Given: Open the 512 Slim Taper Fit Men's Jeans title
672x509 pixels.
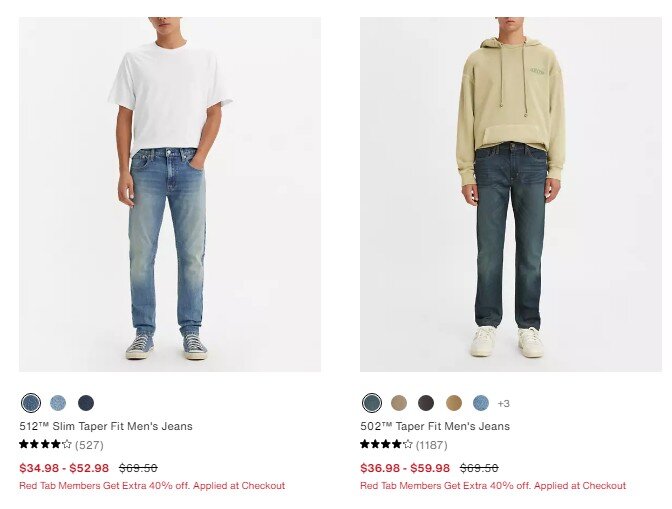Looking at the screenshot, I should point(106,426).
